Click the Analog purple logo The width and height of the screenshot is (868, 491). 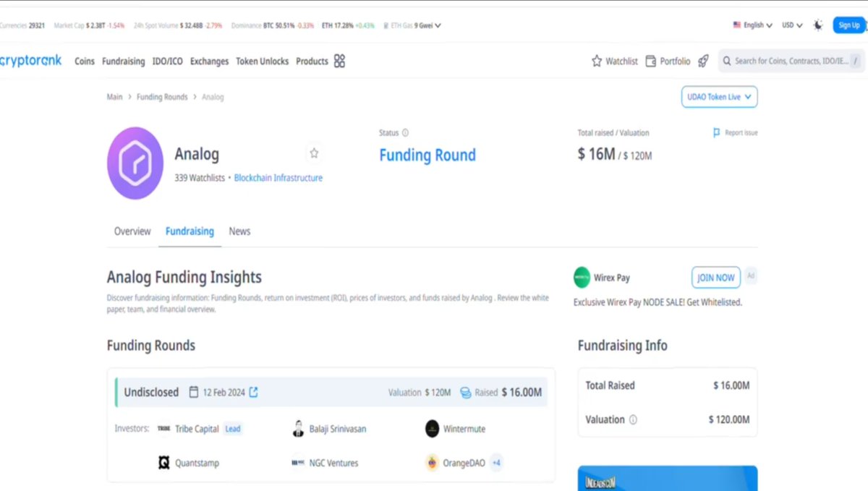coord(135,163)
